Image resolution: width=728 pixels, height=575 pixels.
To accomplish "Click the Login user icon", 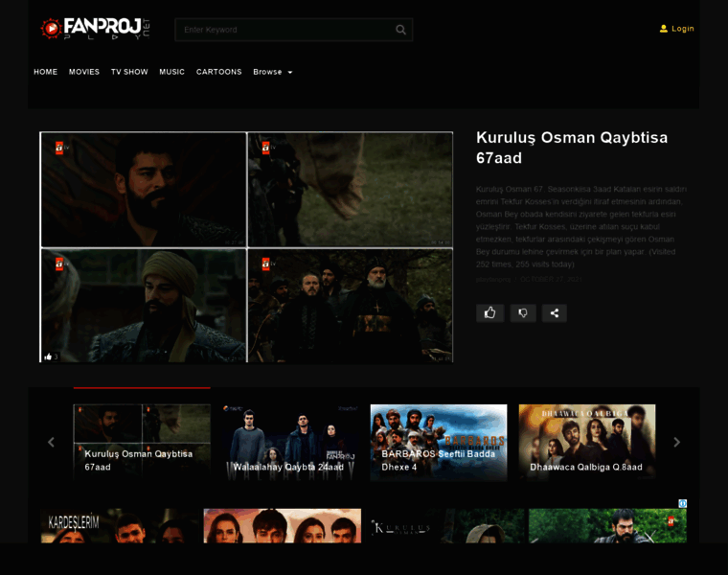I will point(664,29).
